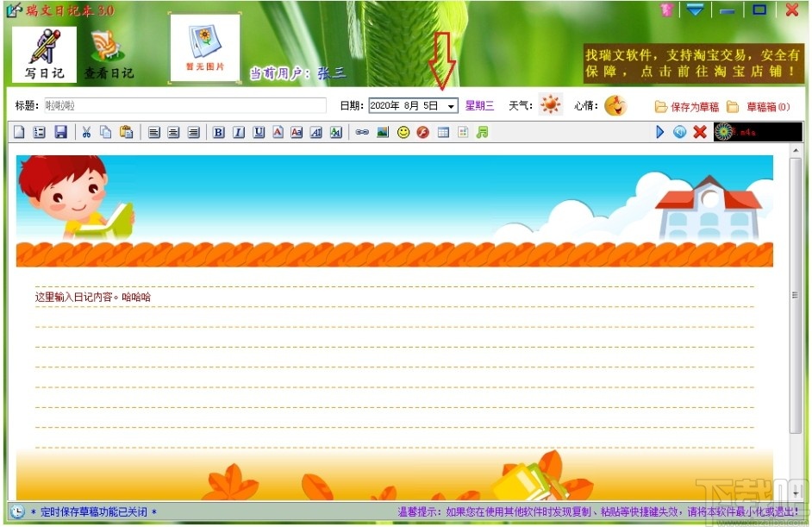812x527 pixels.
Task: Click the sunny weather icon
Action: click(550, 104)
